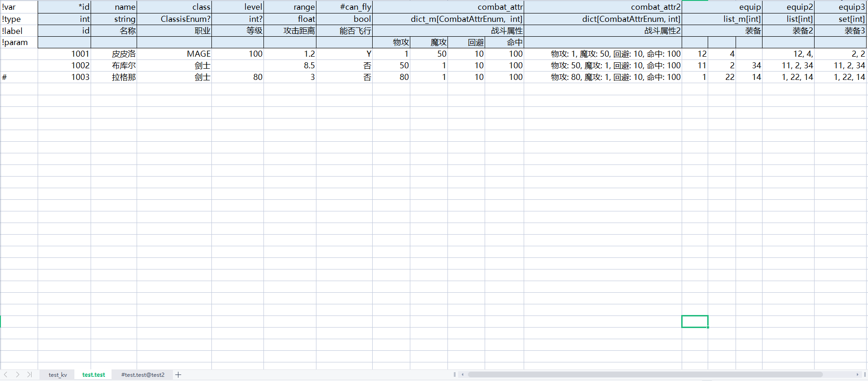
Task: Select the test.test sheet tab
Action: 93,374
